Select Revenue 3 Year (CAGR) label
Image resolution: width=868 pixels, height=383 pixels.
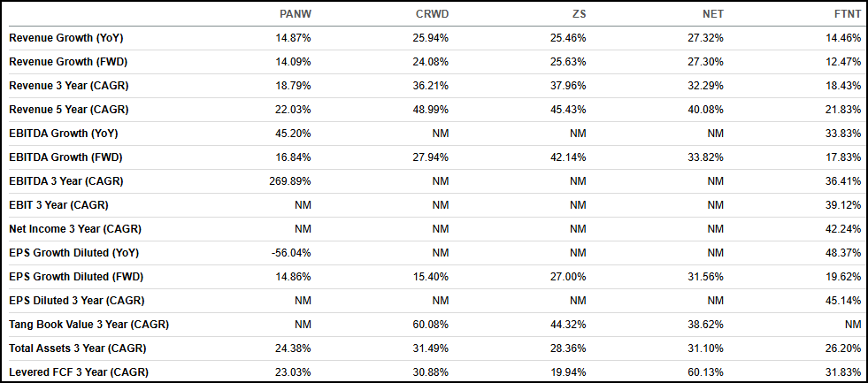point(69,86)
